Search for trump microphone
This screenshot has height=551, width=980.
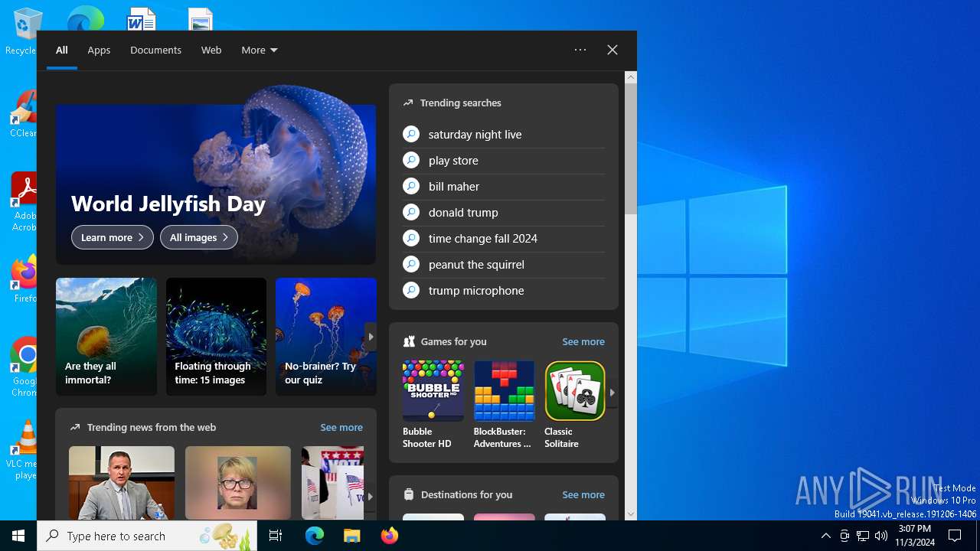[x=476, y=290]
